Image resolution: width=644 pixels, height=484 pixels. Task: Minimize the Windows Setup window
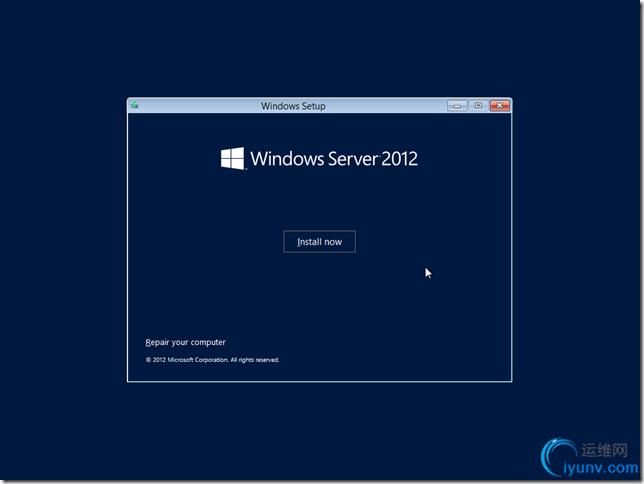[457, 106]
